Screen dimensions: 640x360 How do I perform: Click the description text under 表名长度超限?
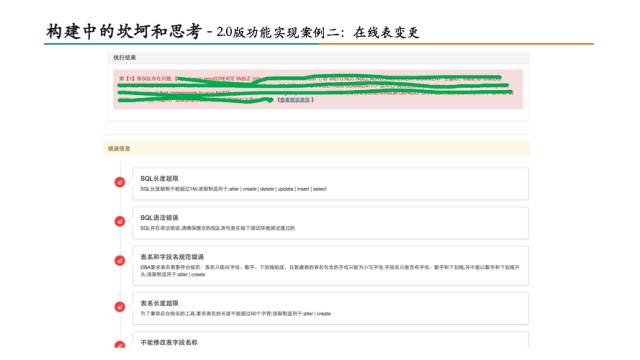pos(236,313)
